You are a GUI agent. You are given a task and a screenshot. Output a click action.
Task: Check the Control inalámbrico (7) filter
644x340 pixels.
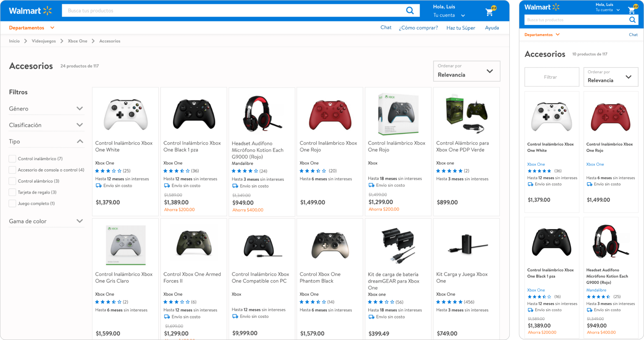tap(12, 159)
